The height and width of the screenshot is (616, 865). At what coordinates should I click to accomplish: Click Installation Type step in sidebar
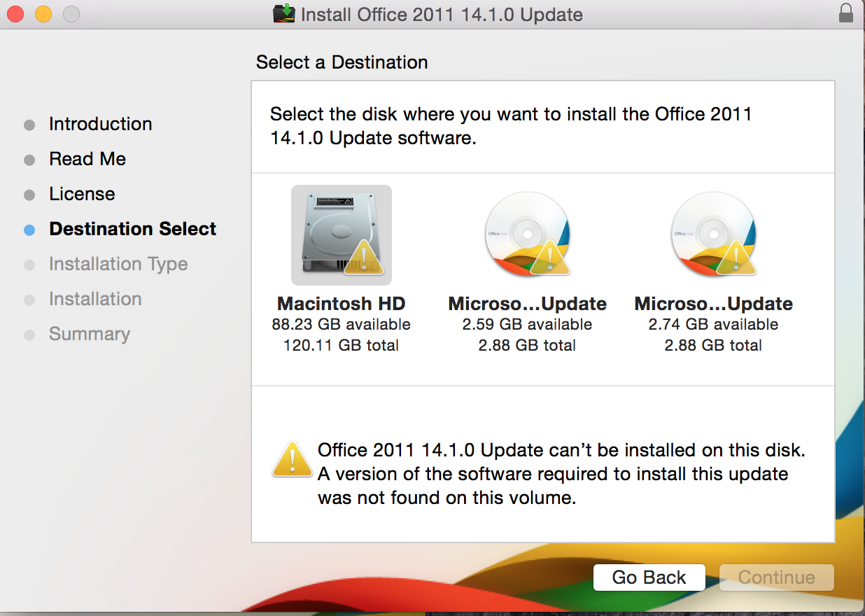click(x=118, y=264)
